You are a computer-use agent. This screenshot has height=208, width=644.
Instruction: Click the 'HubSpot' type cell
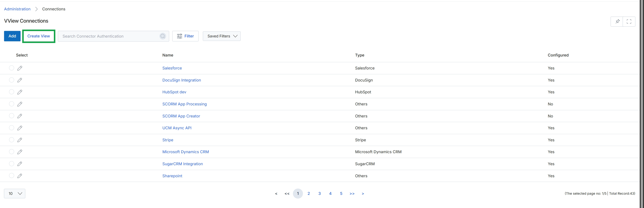point(363,92)
